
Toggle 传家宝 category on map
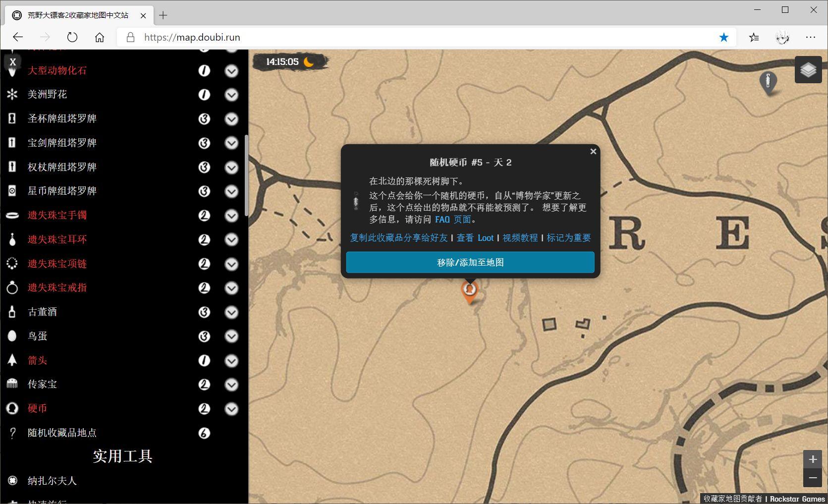click(42, 384)
